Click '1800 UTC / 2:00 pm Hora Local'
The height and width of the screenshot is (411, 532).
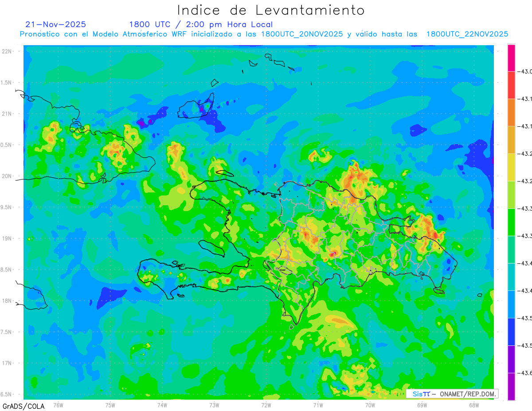coord(201,24)
